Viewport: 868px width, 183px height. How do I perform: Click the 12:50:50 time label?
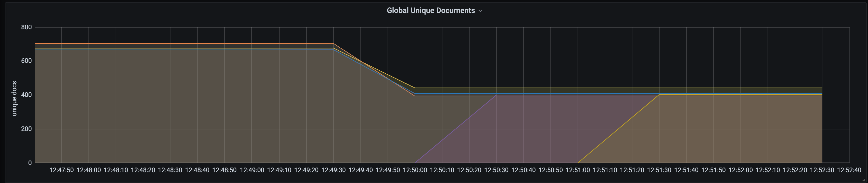tap(551, 170)
